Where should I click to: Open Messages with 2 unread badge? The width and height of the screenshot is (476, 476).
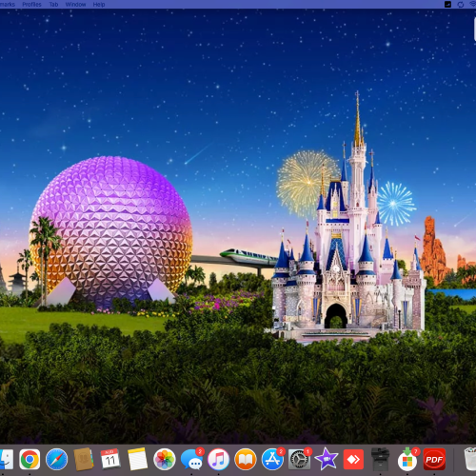191,459
